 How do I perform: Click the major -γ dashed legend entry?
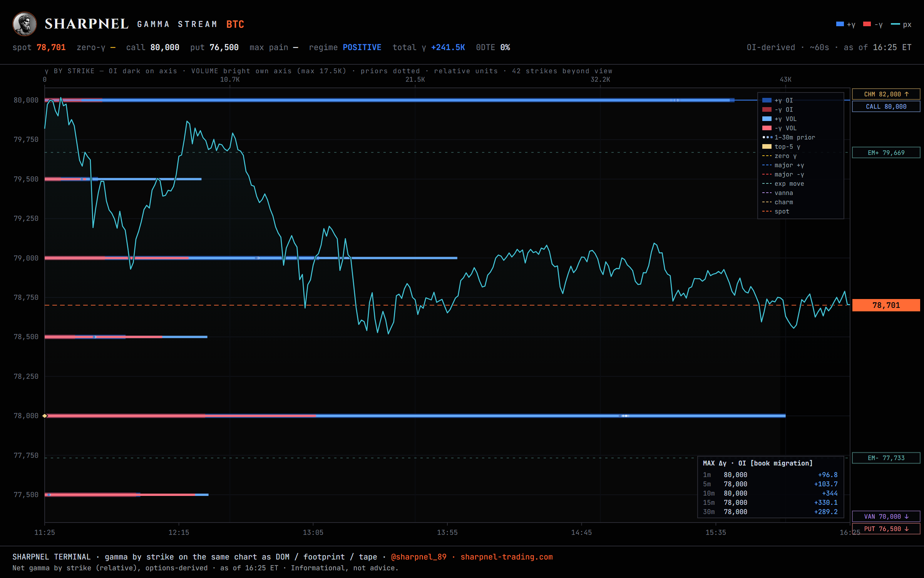click(x=783, y=174)
